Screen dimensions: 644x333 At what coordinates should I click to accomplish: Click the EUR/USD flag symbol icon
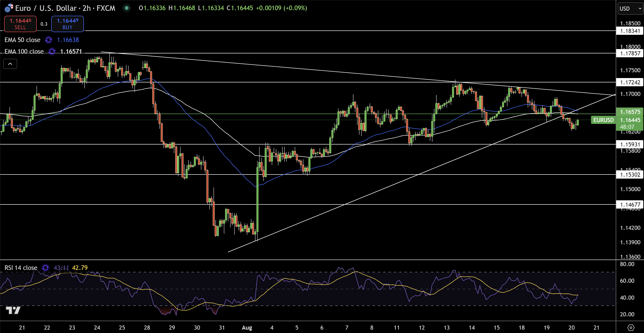[9, 8]
